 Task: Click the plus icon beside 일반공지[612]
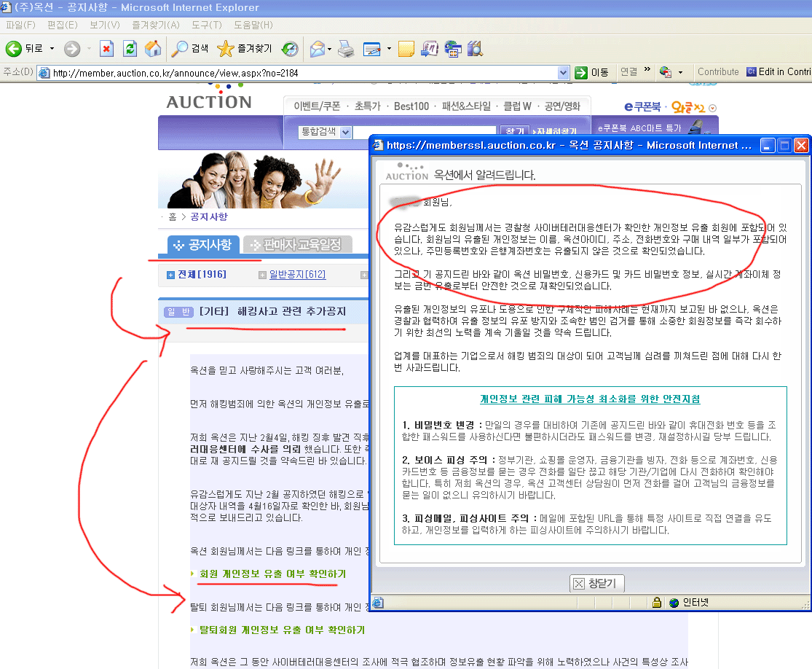tap(262, 275)
